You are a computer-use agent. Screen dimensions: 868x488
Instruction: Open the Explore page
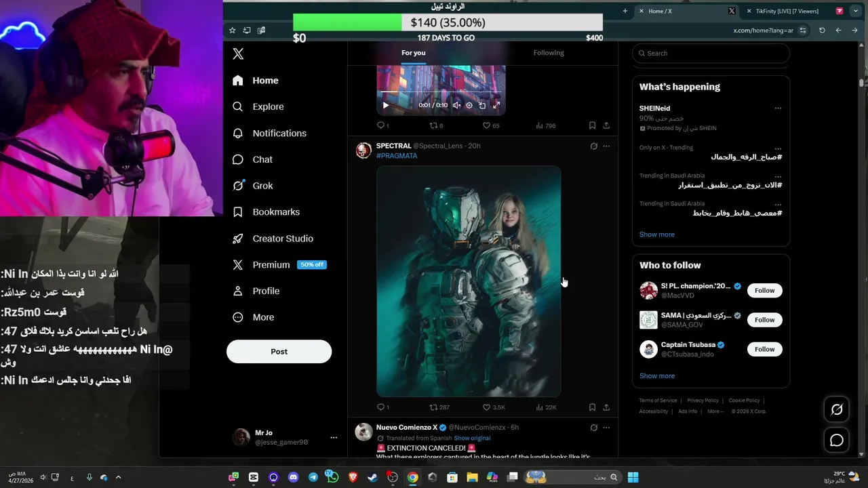pos(258,106)
